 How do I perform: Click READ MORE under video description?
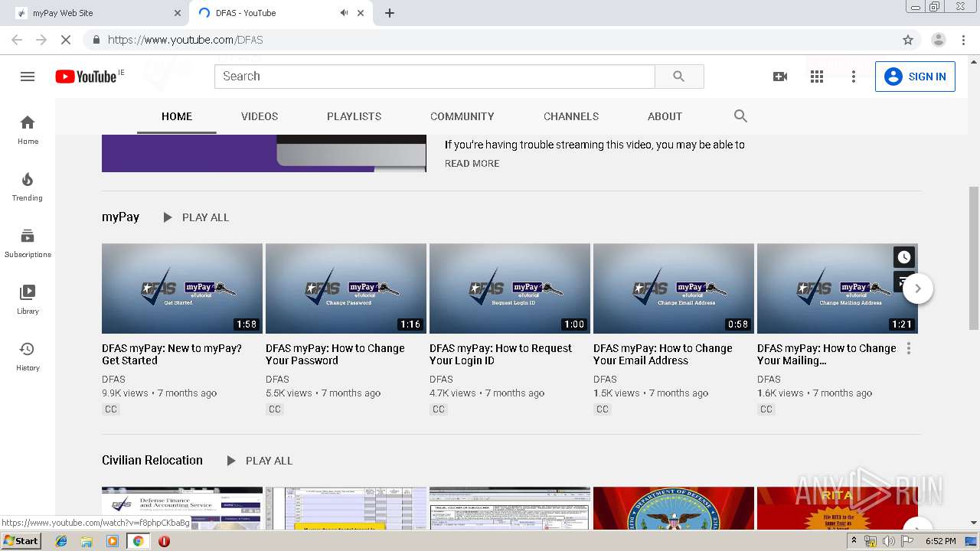pos(472,164)
